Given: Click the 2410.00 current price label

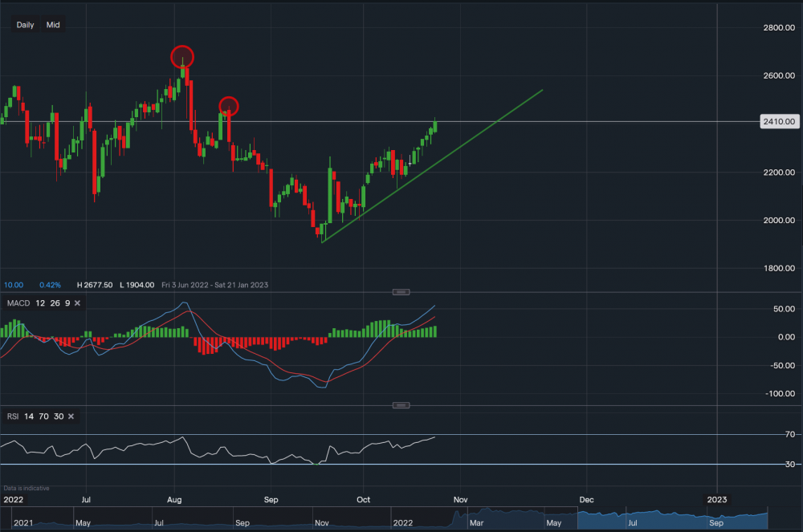Looking at the screenshot, I should pos(779,122).
